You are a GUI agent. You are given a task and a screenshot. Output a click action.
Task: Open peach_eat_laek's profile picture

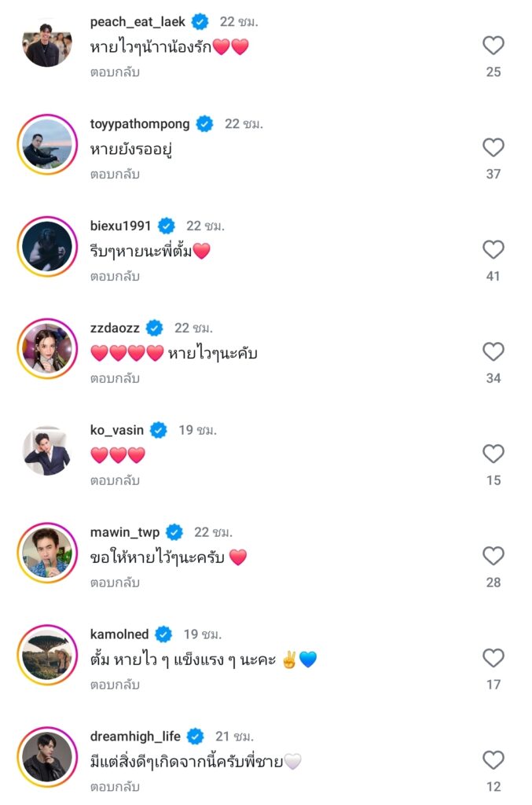pos(47,42)
